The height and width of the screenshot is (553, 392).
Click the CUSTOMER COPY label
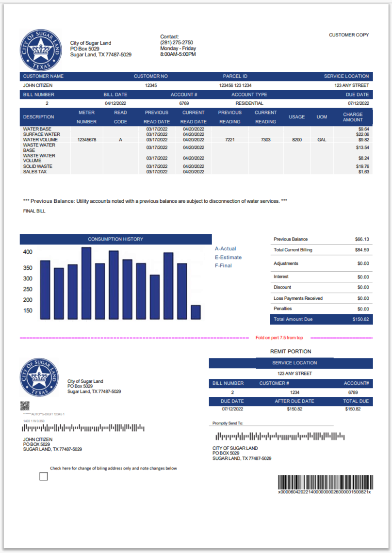click(348, 35)
